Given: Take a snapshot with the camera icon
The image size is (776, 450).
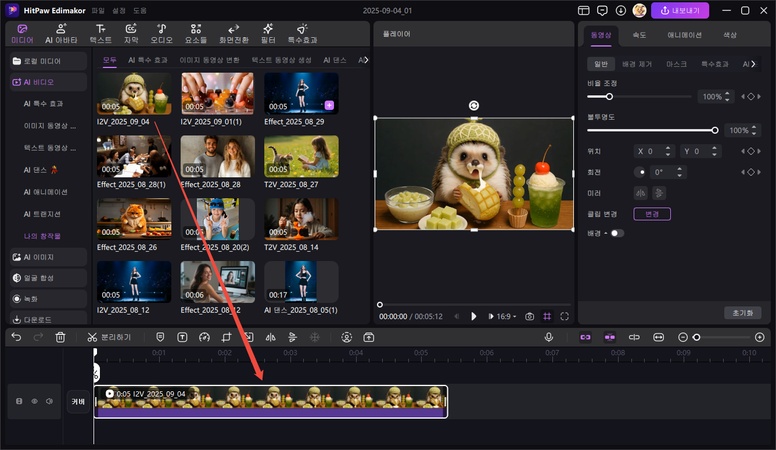Looking at the screenshot, I should coord(529,316).
